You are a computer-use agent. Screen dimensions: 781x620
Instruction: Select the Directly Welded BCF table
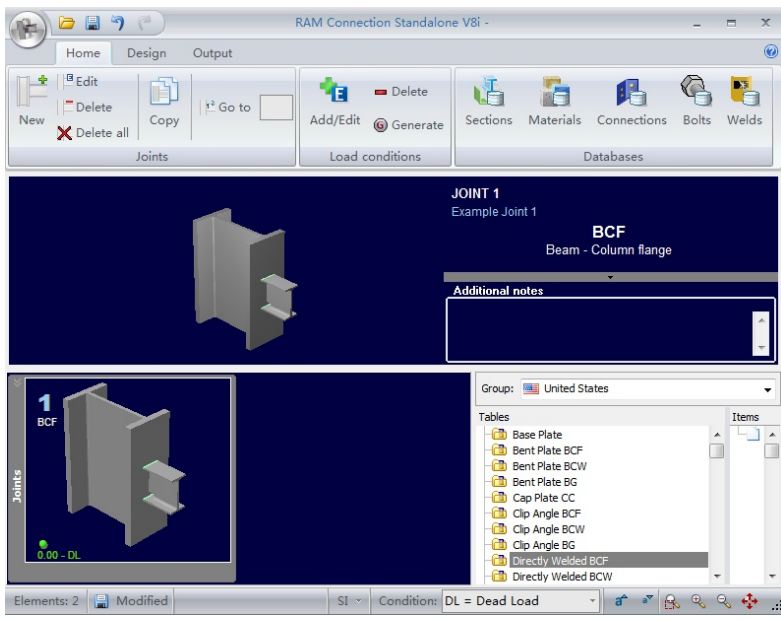coord(599,561)
